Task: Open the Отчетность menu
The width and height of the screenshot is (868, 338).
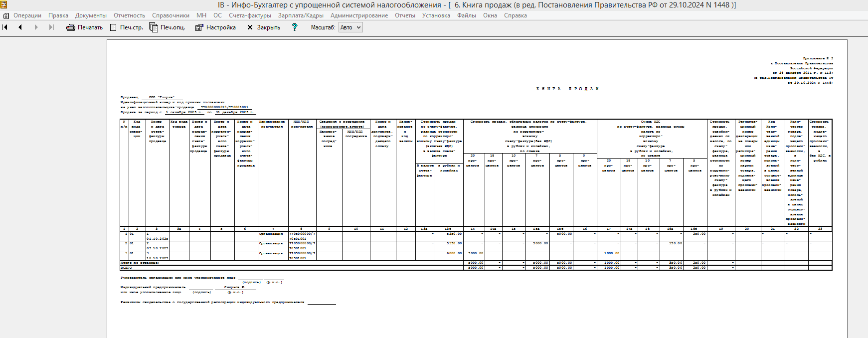Action: (x=129, y=15)
